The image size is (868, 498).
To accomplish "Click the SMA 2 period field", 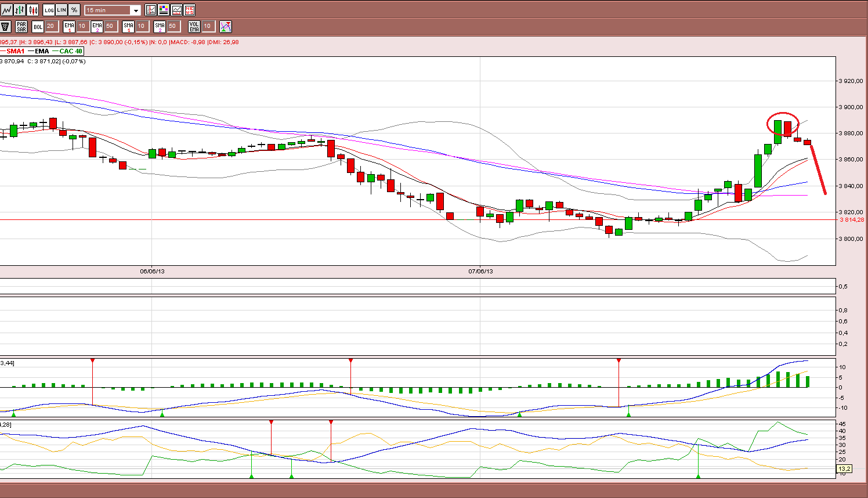I will coord(173,26).
